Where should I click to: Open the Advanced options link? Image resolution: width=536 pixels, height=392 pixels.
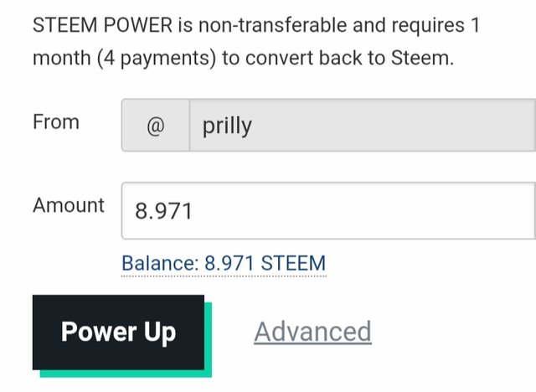312,332
